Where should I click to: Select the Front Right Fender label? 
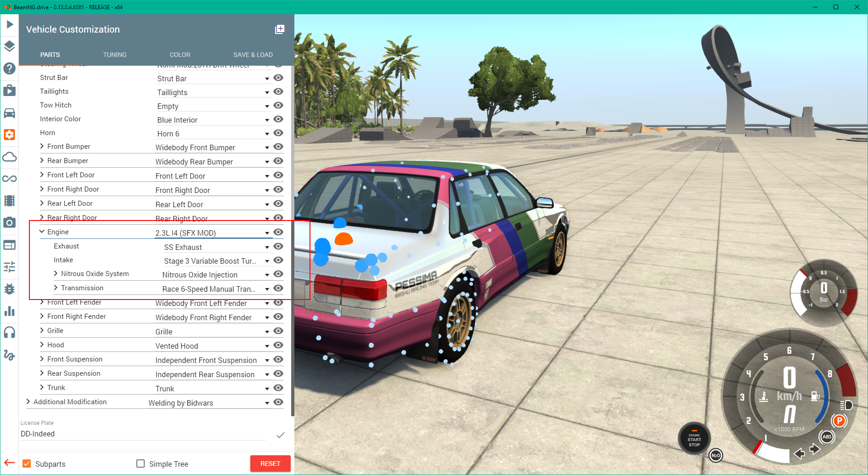[76, 317]
